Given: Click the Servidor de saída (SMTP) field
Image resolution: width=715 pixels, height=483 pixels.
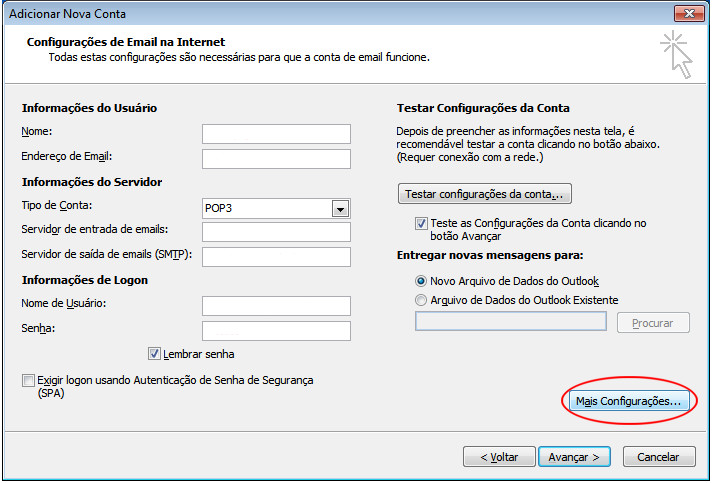Looking at the screenshot, I should 276,257.
